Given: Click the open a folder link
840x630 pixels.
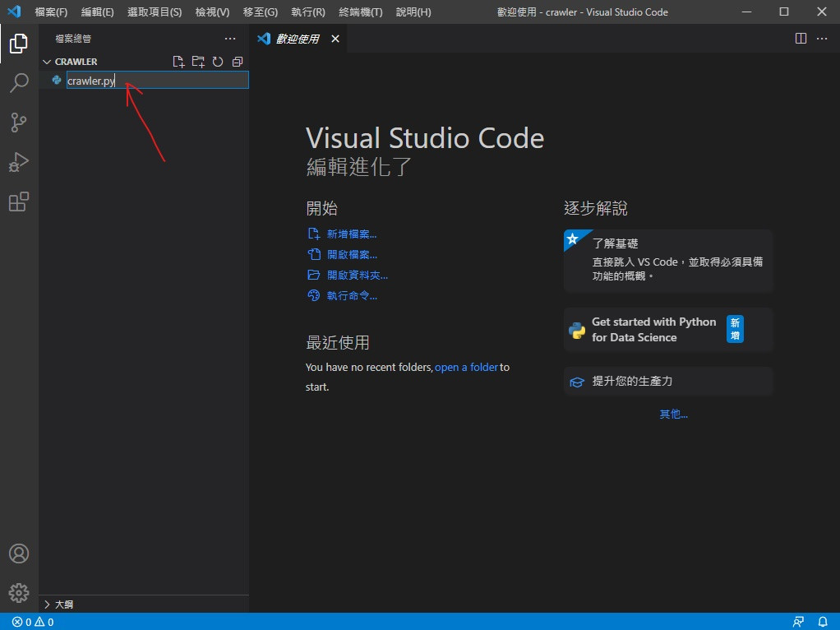Looking at the screenshot, I should 467,368.
